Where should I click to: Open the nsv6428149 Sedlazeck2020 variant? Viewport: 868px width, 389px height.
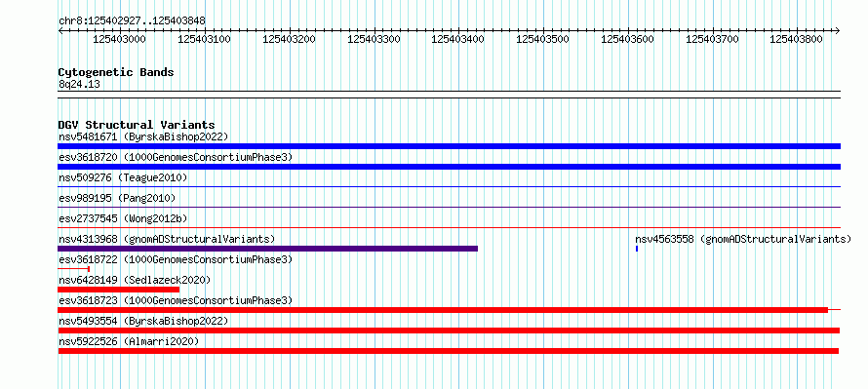point(135,280)
